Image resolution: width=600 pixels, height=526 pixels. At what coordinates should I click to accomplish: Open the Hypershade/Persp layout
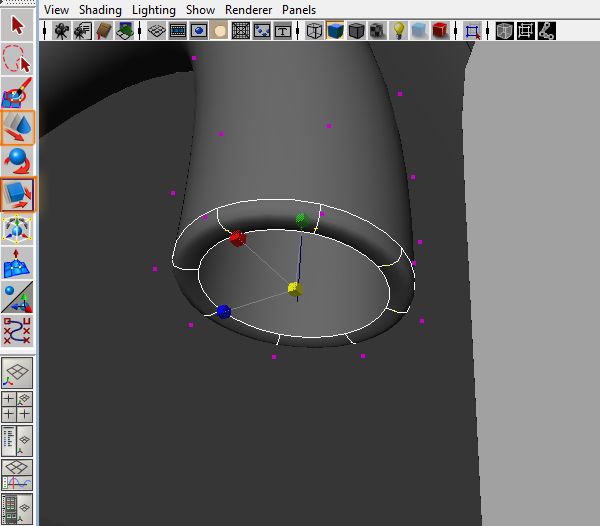click(x=17, y=508)
